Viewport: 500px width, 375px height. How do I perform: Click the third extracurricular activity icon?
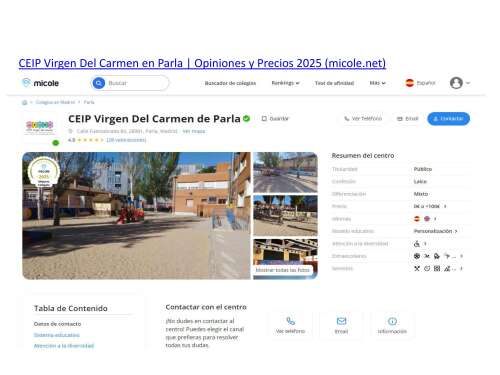click(x=437, y=256)
